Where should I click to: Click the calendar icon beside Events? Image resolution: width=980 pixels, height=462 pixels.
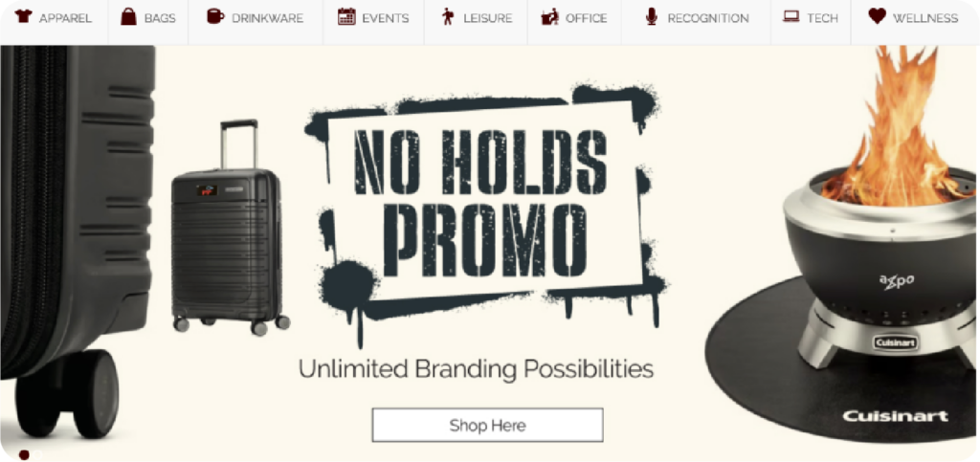346,17
